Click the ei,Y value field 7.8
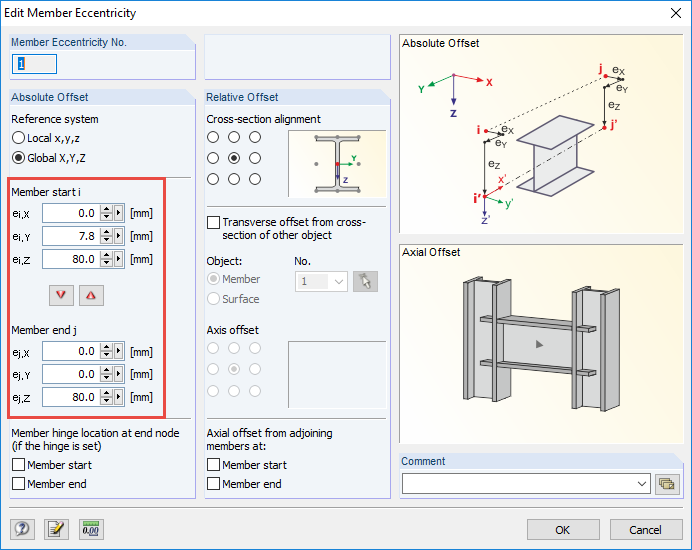The height and width of the screenshot is (550, 692). coord(71,236)
